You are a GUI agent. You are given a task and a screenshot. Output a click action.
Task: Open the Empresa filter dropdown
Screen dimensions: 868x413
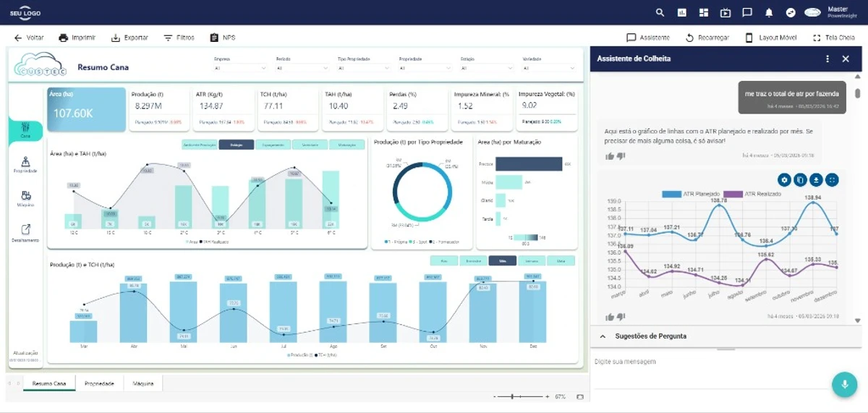240,67
